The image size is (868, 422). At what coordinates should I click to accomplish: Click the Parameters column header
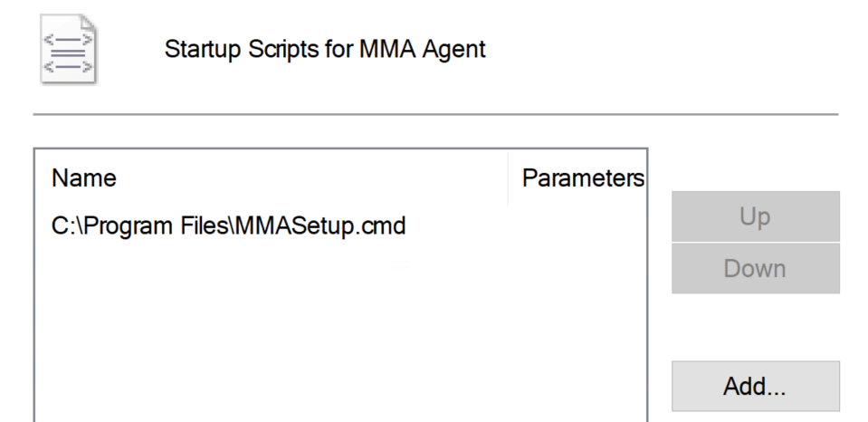[581, 178]
